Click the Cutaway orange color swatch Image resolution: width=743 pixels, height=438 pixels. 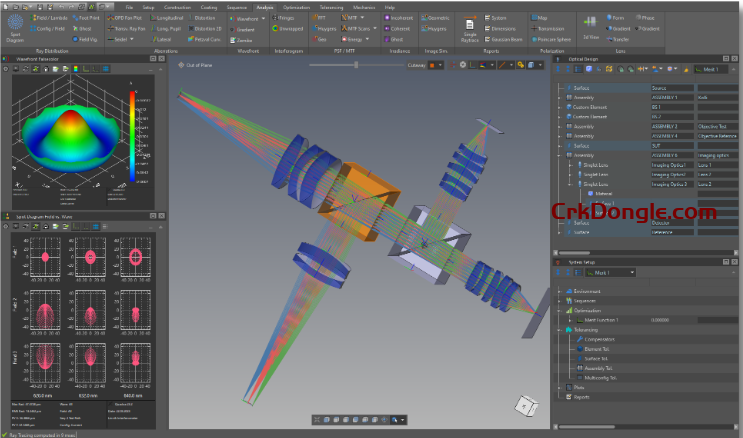[432, 65]
